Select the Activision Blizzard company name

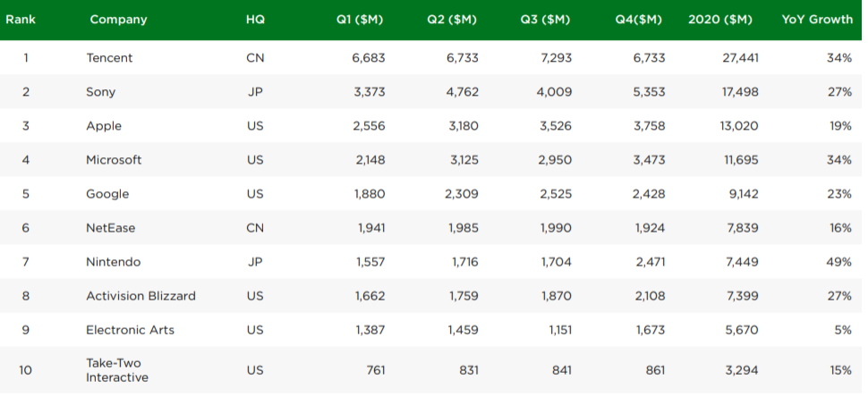(x=140, y=296)
